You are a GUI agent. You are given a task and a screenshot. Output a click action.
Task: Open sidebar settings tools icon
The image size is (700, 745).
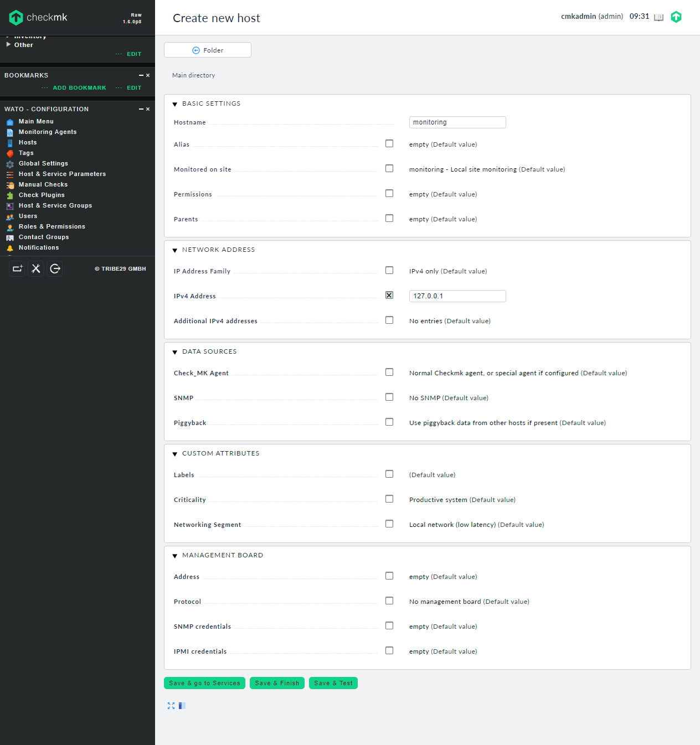click(x=36, y=268)
